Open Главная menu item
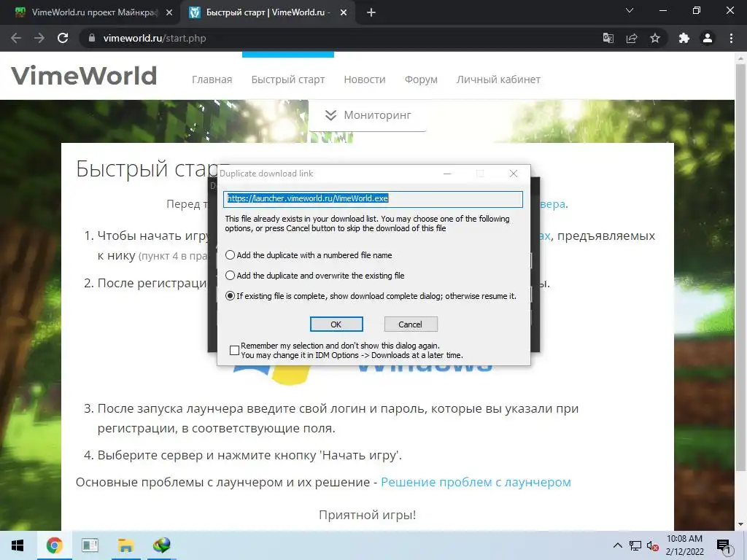 click(212, 79)
